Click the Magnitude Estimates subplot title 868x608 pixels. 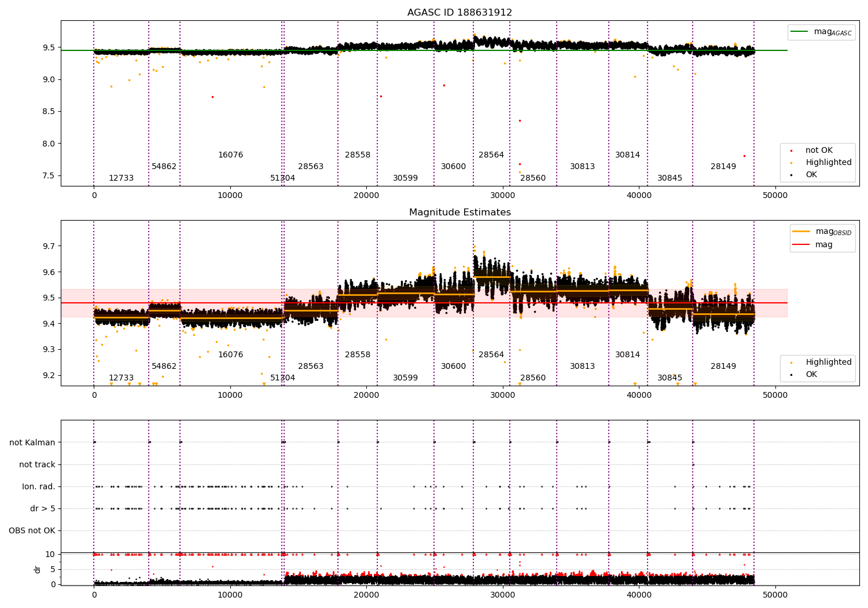[459, 213]
